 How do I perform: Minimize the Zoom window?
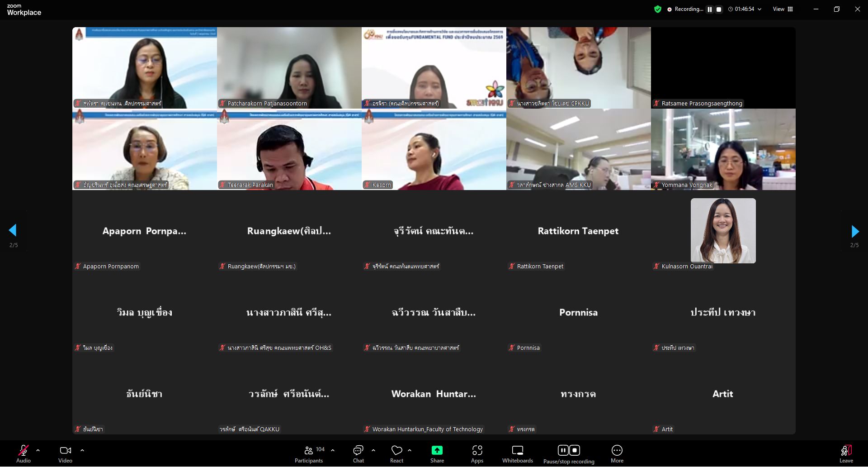[816, 9]
